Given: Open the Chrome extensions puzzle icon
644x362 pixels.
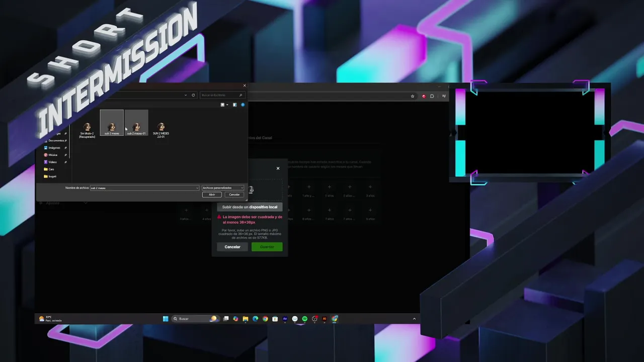Looking at the screenshot, I should (432, 96).
